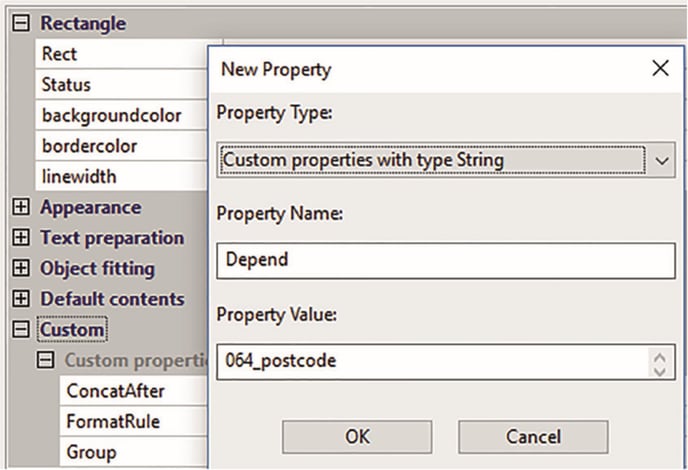Close the New Property dialog

tap(660, 68)
